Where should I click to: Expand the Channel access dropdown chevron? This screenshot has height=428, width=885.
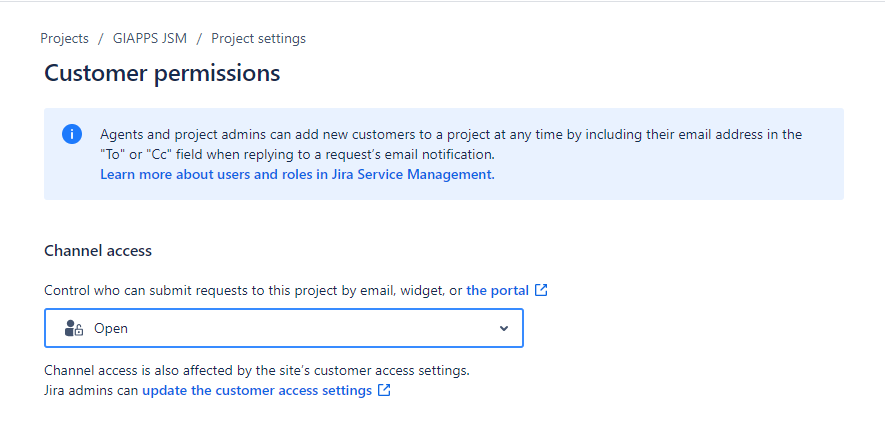503,328
